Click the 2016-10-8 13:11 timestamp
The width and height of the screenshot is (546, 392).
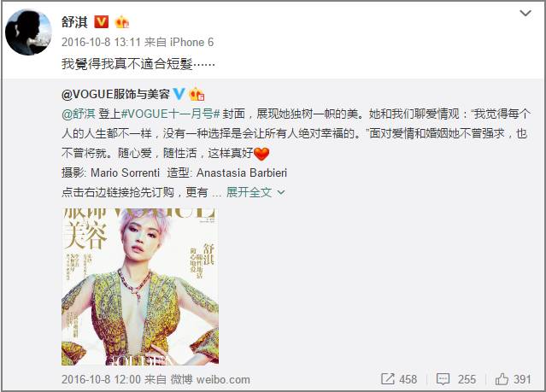click(101, 43)
